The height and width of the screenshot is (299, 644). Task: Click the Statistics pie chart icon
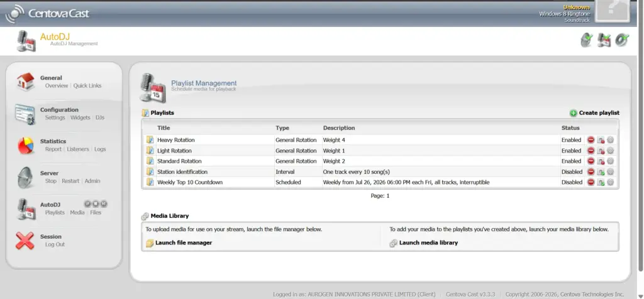[x=25, y=145]
